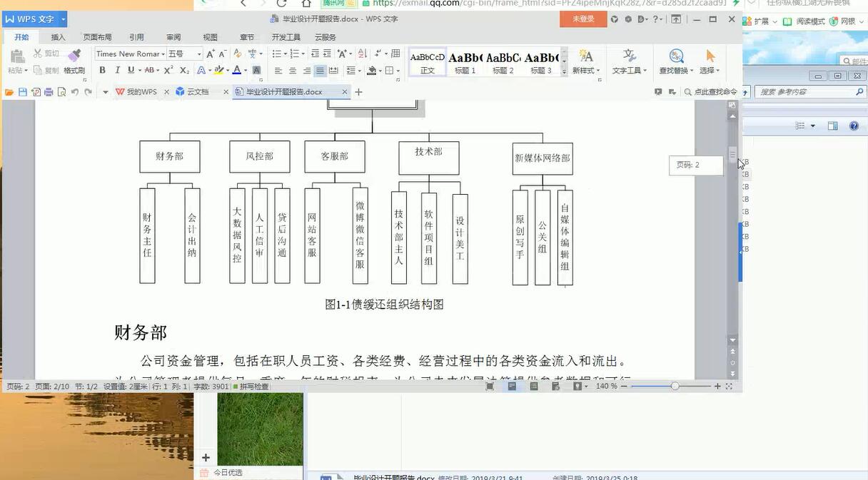Toggle Justify alignment
The height and width of the screenshot is (480, 868).
(x=320, y=71)
